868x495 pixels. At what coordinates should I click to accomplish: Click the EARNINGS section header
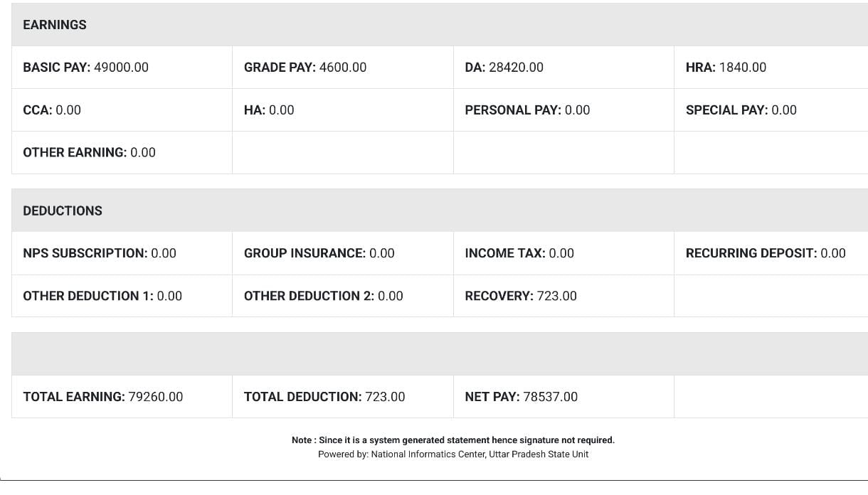[x=55, y=25]
